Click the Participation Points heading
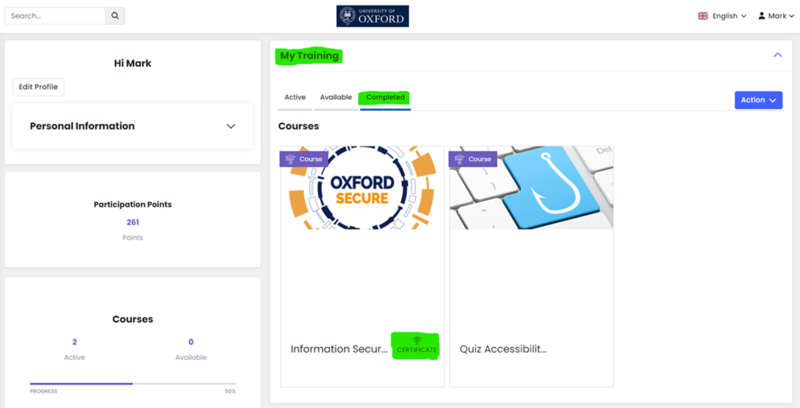800x408 pixels. click(x=133, y=205)
